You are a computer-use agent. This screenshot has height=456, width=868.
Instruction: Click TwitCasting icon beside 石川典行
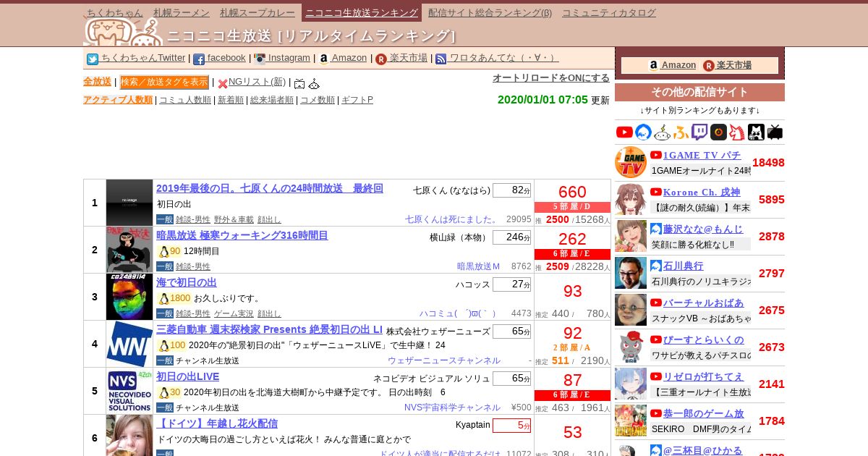tap(656, 266)
